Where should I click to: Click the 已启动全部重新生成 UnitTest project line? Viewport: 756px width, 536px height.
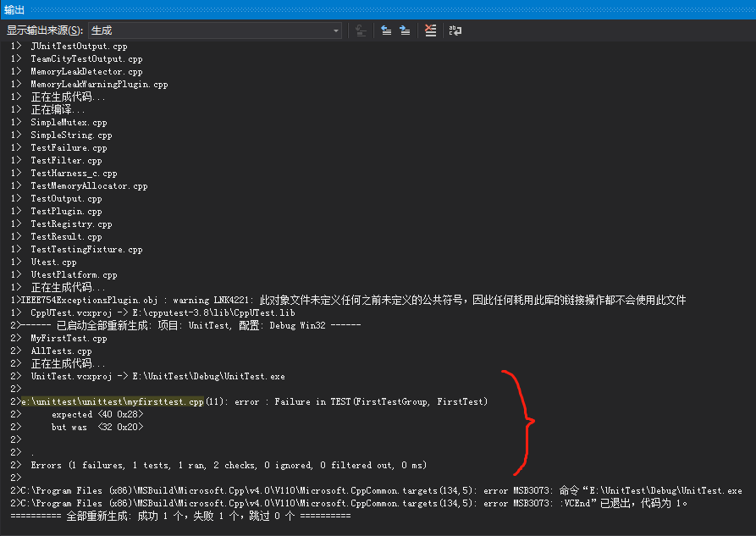pos(185,326)
